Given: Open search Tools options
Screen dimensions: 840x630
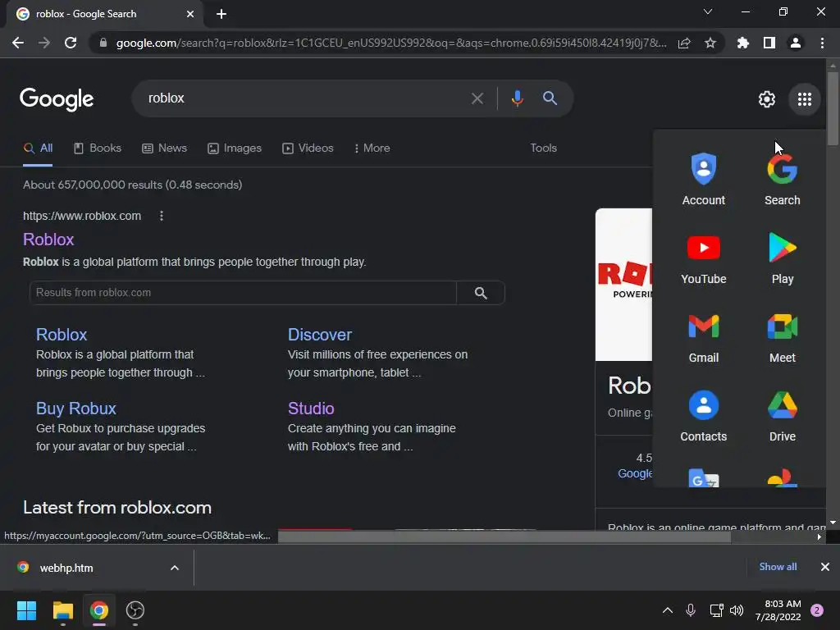Looking at the screenshot, I should pos(543,148).
